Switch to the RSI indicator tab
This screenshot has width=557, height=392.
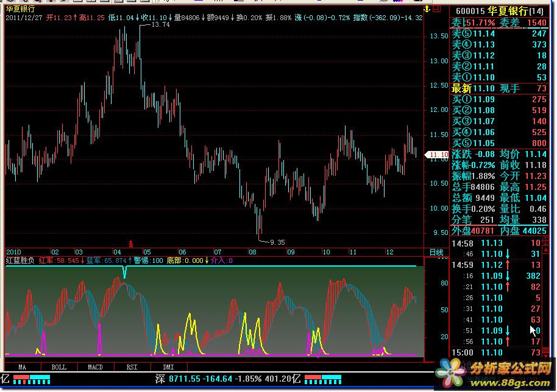pos(132,367)
